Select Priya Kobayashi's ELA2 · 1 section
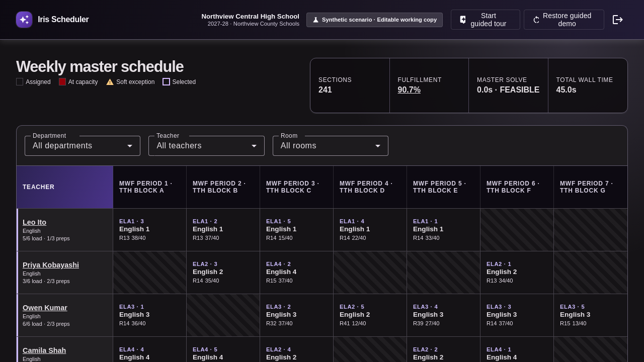 pos(517,273)
